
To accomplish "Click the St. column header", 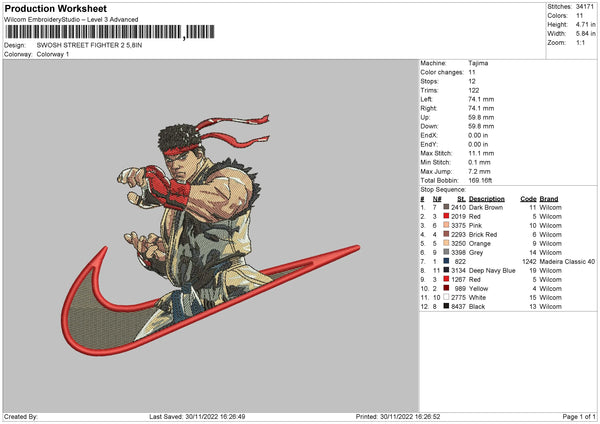I will point(461,199).
